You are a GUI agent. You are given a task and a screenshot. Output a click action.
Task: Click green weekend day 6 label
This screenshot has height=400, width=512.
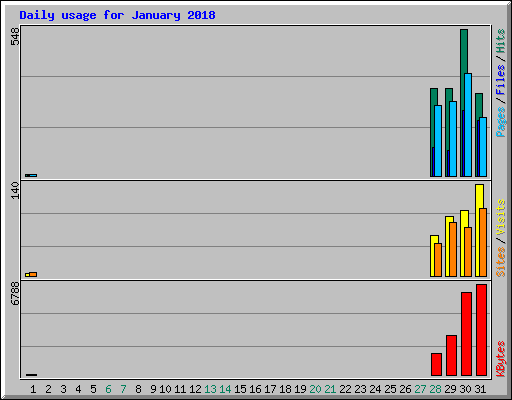108,389
